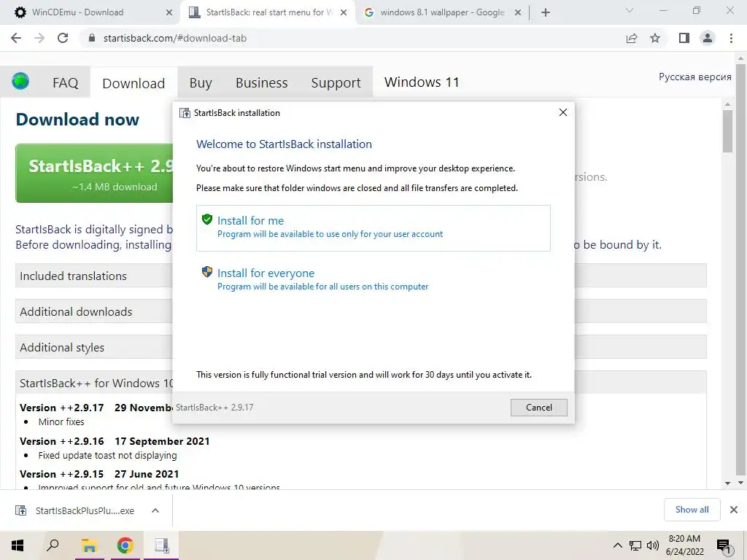747x560 pixels.
Task: Click "StartIsBack++ 2.9.17" footer label
Action: coord(214,408)
